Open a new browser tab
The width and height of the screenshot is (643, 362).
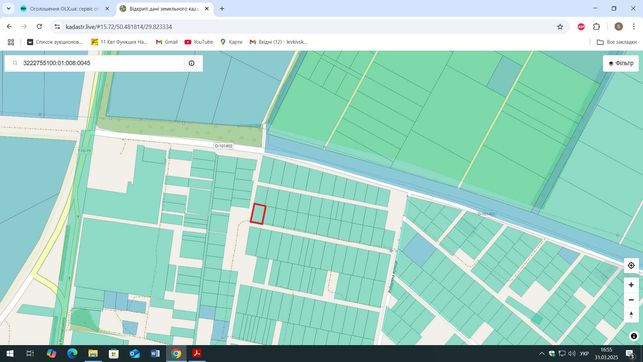[222, 9]
